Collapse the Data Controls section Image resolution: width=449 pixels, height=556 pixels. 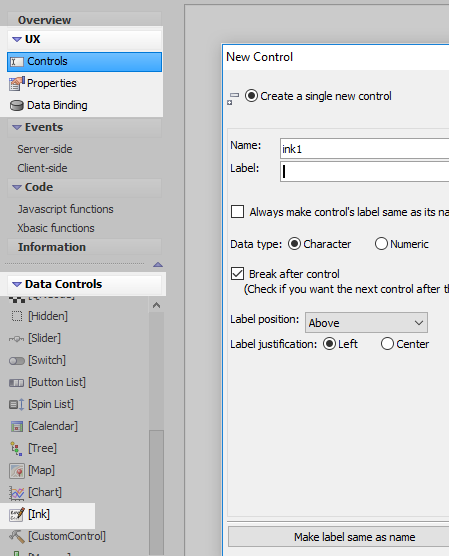coord(17,284)
